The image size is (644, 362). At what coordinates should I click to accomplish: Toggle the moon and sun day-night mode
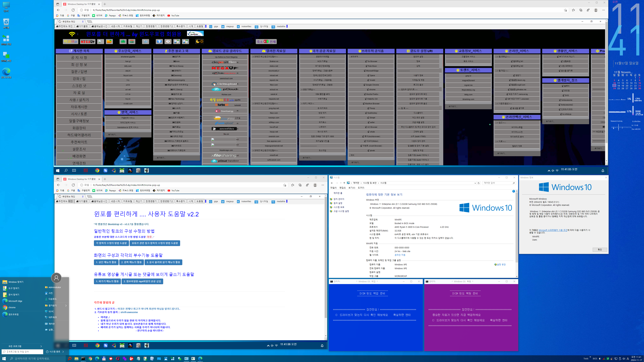point(200,41)
